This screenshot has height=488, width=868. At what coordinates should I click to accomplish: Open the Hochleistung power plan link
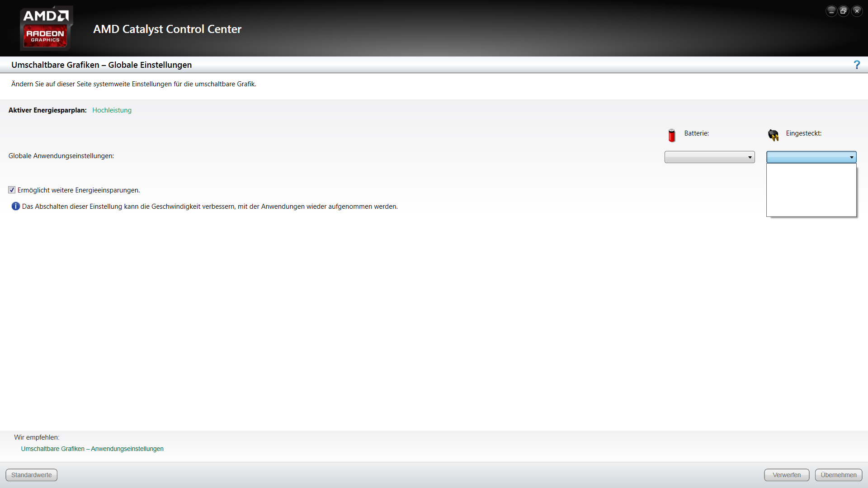(112, 110)
